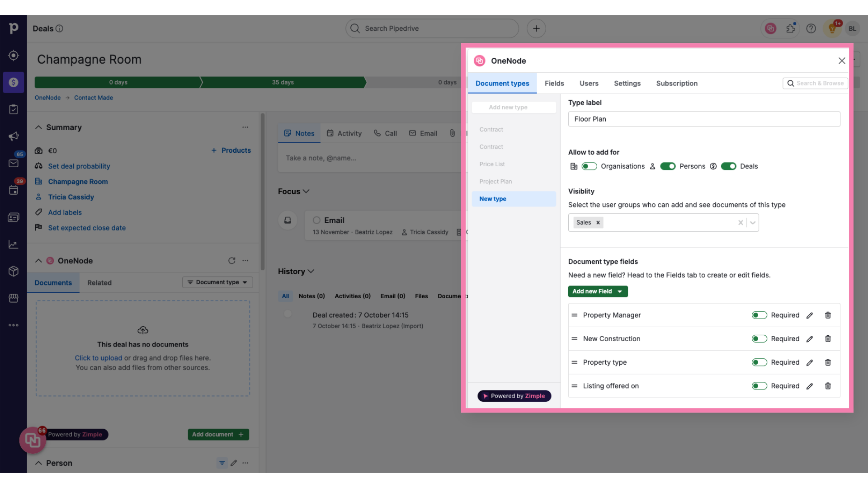Click the Click to upload link
The image size is (868, 488).
[x=98, y=358]
